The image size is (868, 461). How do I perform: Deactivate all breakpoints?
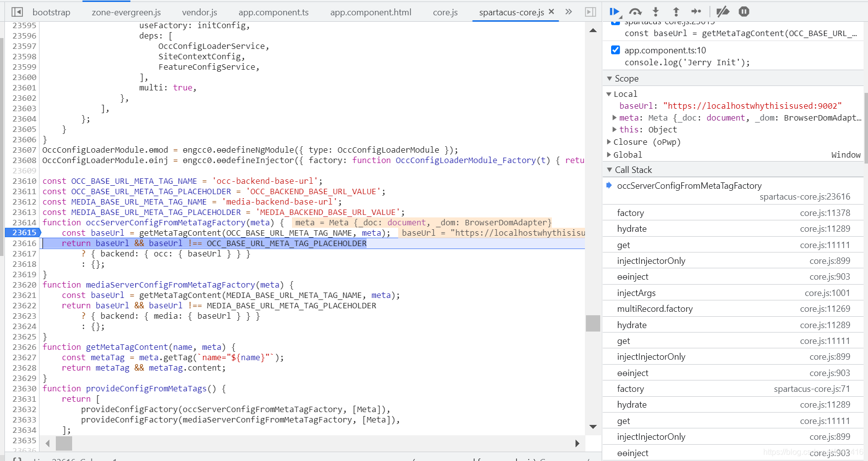(x=723, y=11)
